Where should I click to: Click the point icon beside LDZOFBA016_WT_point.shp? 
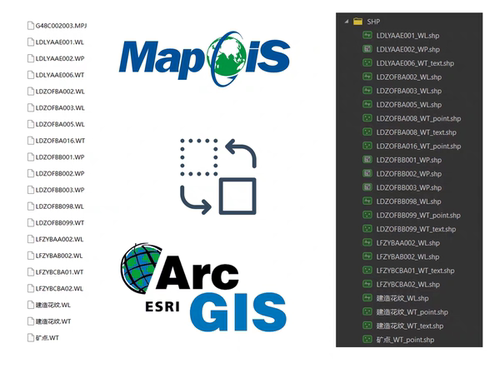(x=367, y=146)
